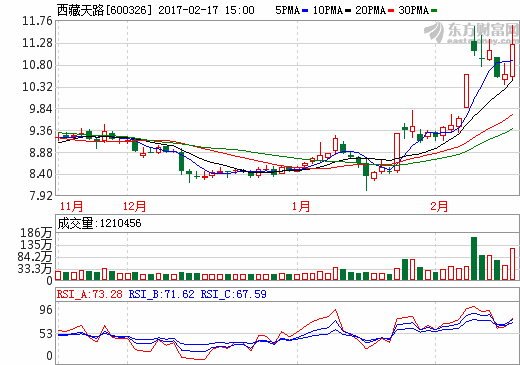Click the black 10PMA color swatch
Screen dimensions: 520x365
click(348, 11)
